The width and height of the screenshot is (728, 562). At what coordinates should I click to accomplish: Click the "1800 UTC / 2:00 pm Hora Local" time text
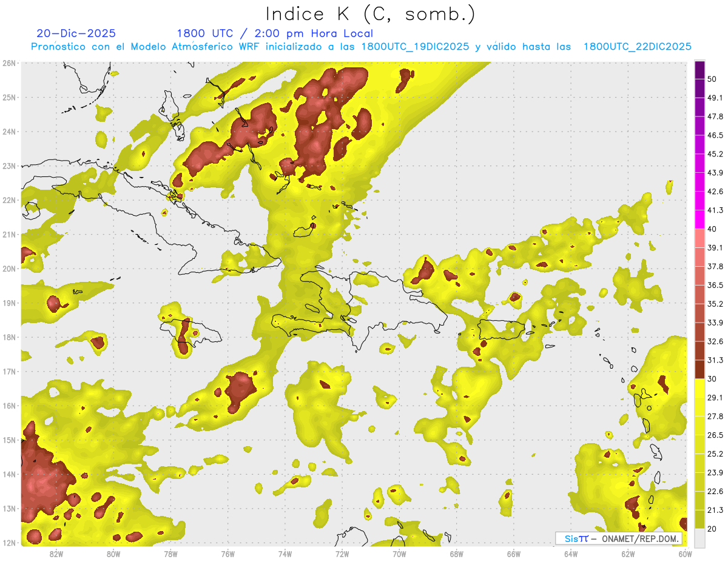pyautogui.click(x=275, y=33)
